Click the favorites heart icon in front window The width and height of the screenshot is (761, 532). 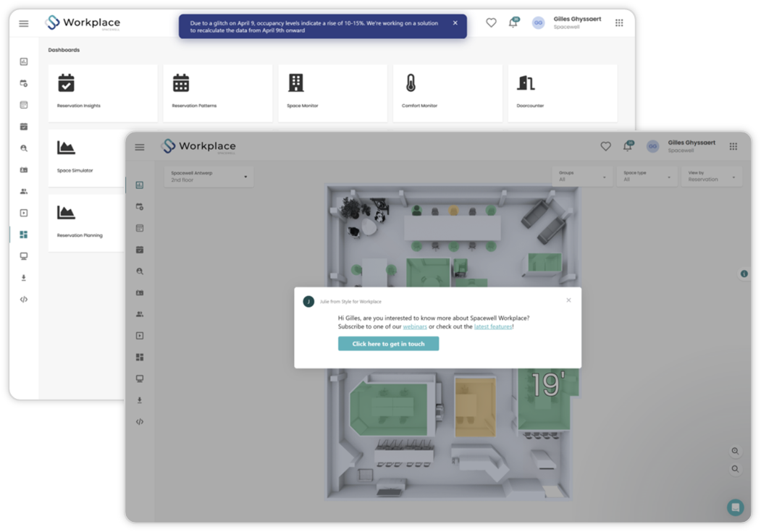click(606, 146)
